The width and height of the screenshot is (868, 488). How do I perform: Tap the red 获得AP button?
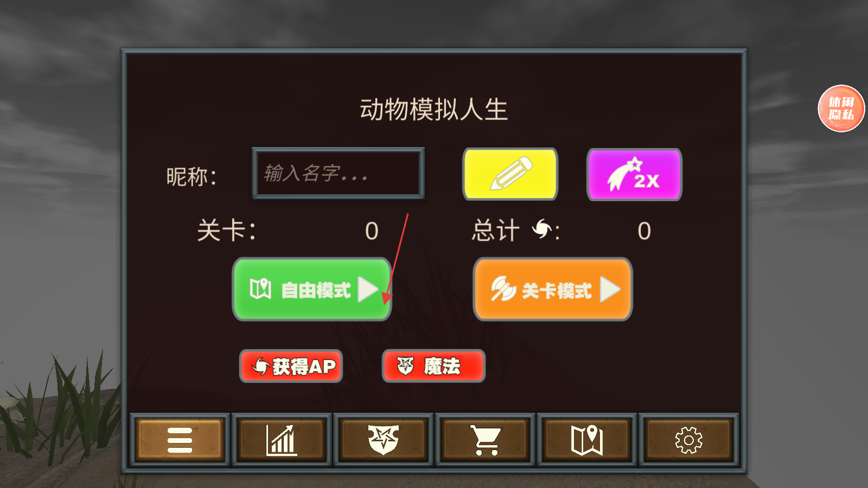click(x=291, y=366)
